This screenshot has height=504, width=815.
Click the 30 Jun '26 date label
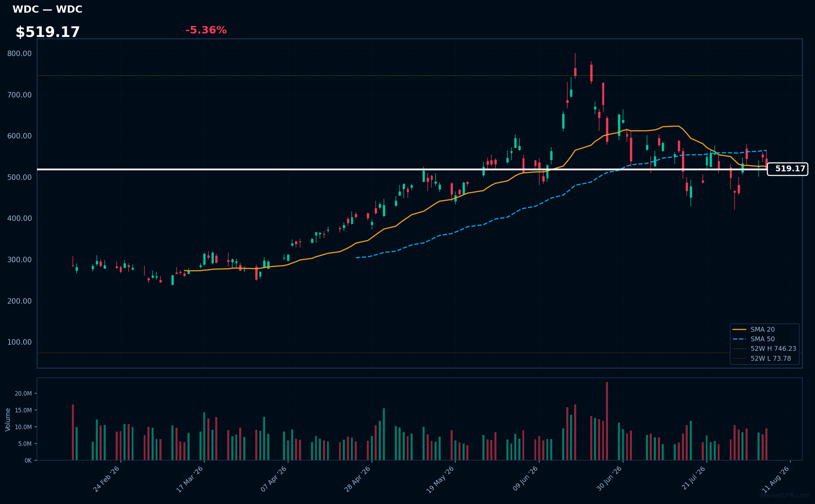[609, 479]
